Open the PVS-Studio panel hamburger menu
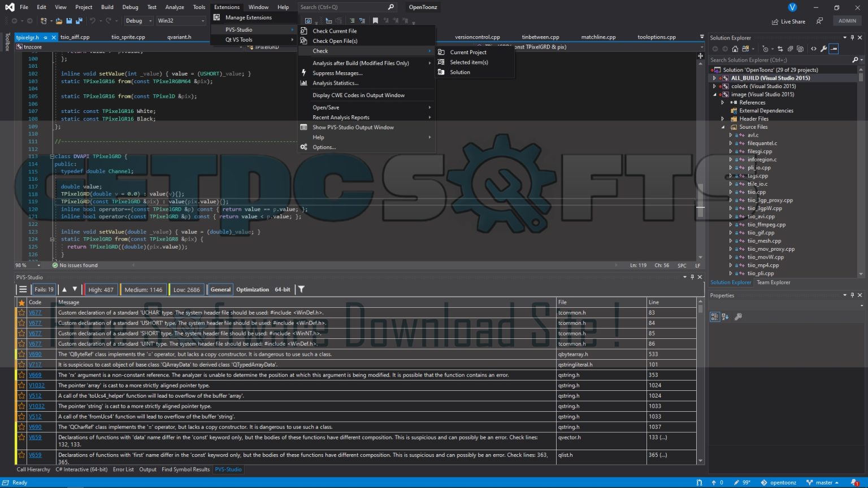 (23, 290)
